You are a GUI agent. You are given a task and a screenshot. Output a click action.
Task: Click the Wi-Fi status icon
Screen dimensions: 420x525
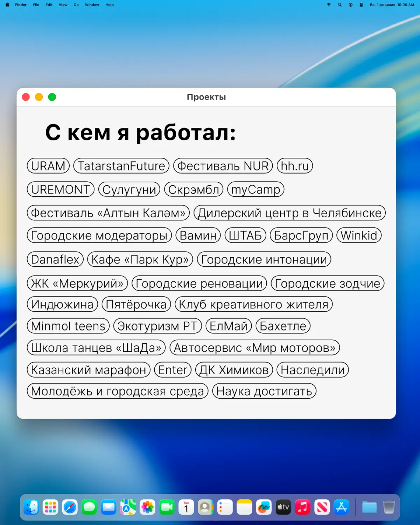click(x=329, y=5)
